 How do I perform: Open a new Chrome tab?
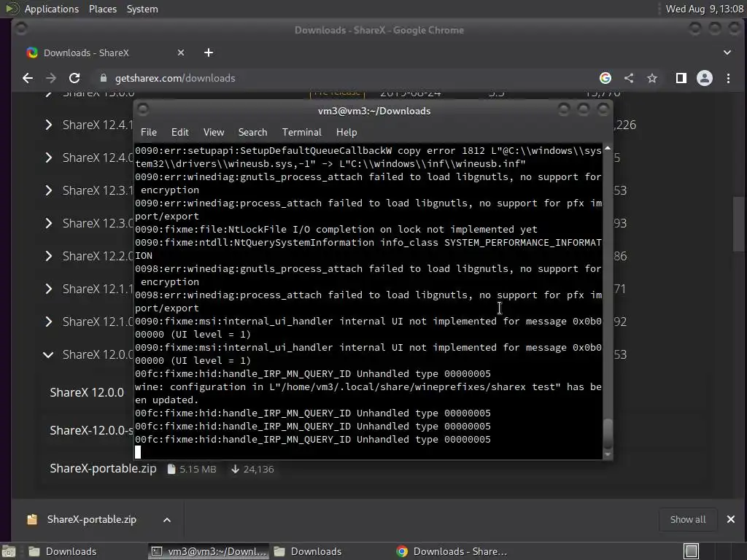point(209,52)
